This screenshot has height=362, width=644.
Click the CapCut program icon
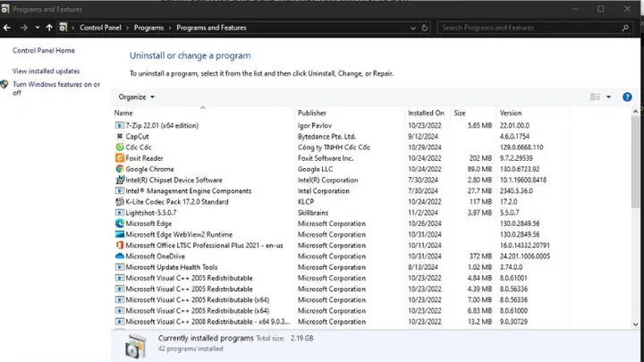[120, 136]
